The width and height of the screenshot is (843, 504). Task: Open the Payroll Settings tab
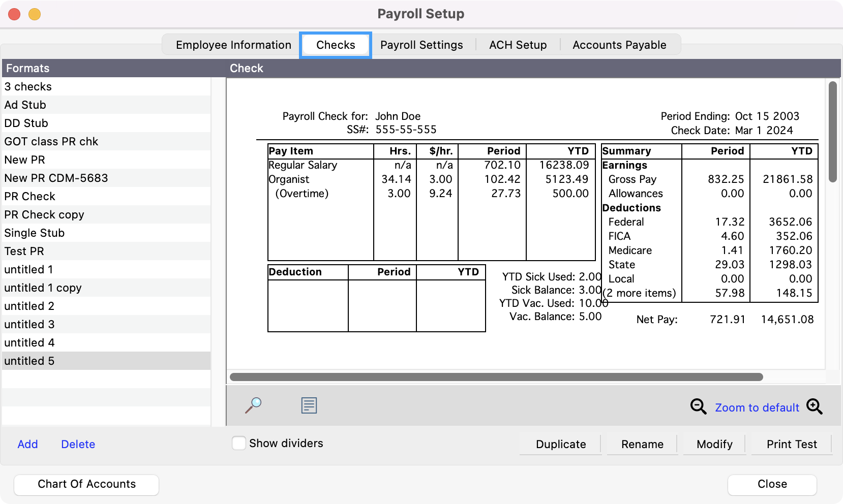(421, 45)
